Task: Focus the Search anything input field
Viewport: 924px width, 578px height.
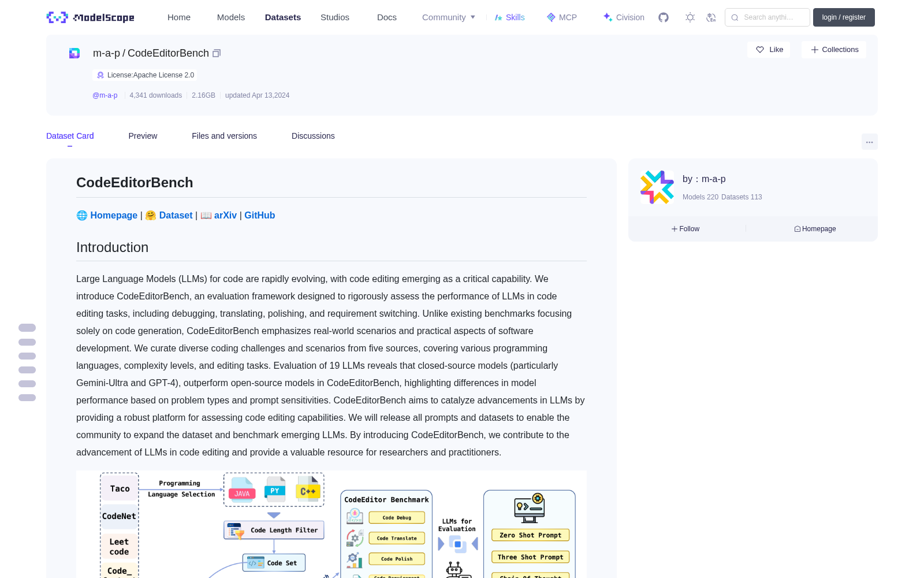Action: (767, 17)
